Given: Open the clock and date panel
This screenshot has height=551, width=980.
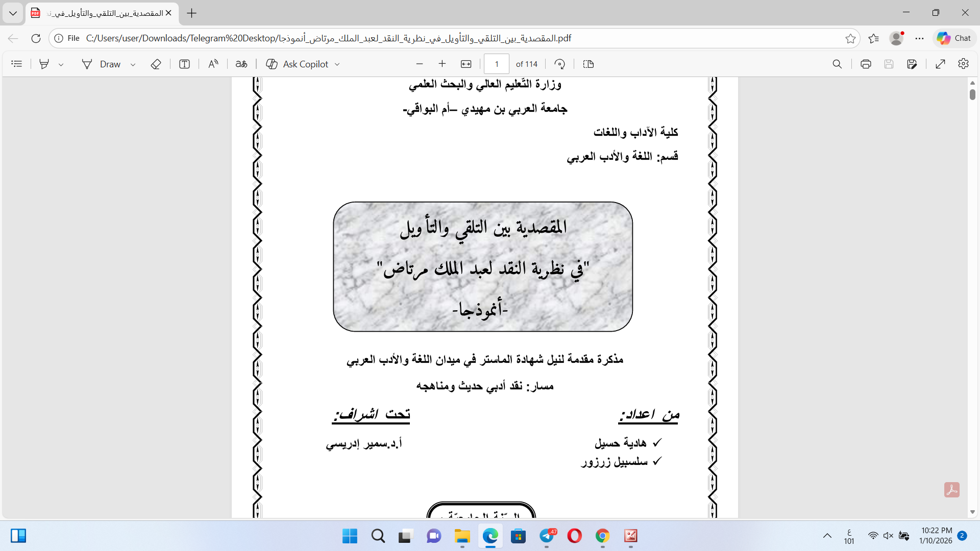Looking at the screenshot, I should (x=936, y=536).
